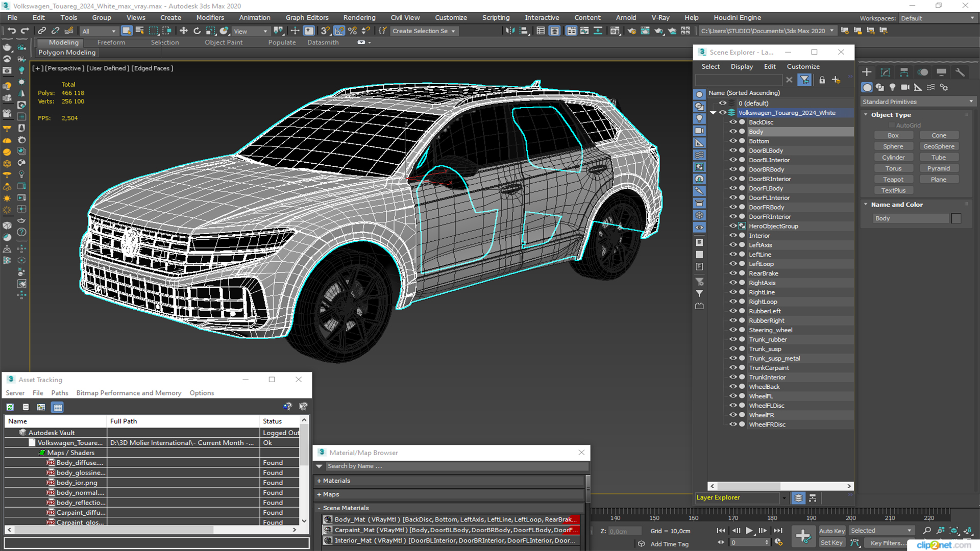
Task: Select the Cameras category in Create panel
Action: coord(905,87)
